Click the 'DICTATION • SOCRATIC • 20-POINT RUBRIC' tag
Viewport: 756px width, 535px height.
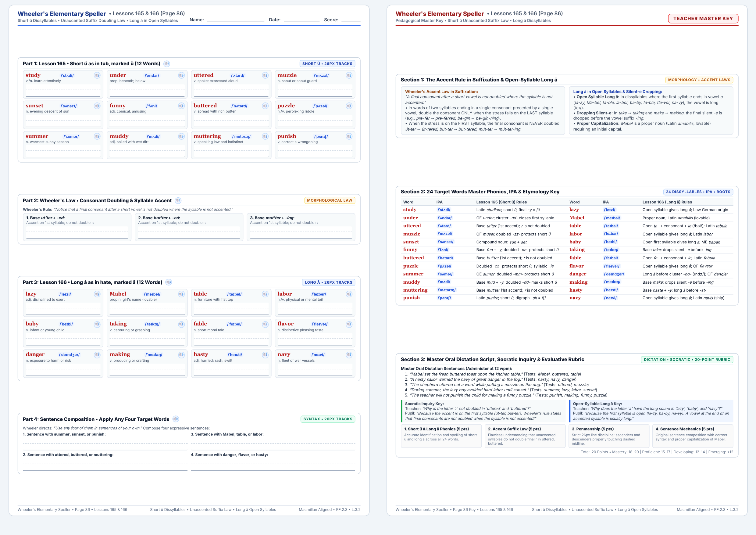(x=687, y=359)
